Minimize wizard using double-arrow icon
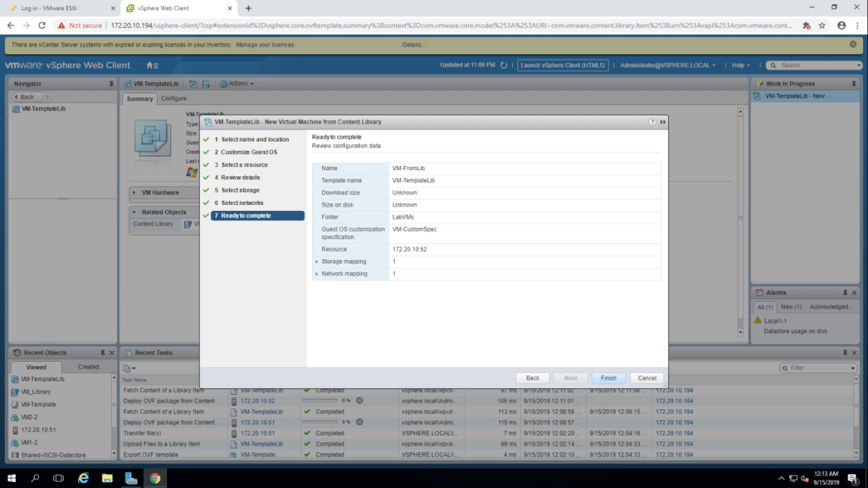Image resolution: width=868 pixels, height=488 pixels. 662,122
